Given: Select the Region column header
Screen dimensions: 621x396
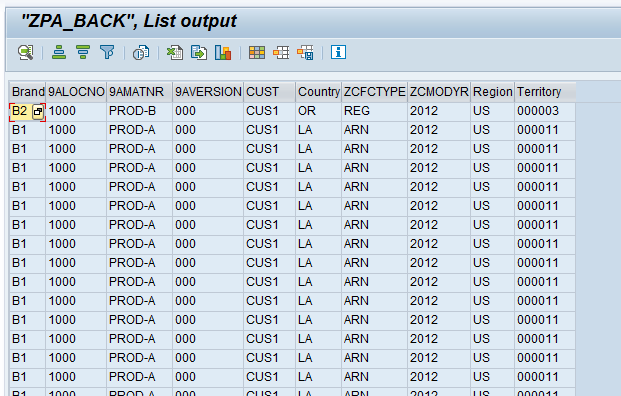Looking at the screenshot, I should point(492,92).
